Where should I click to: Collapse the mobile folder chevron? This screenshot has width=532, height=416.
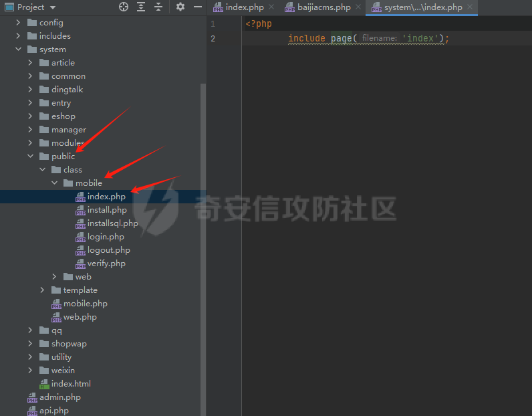[x=54, y=183]
